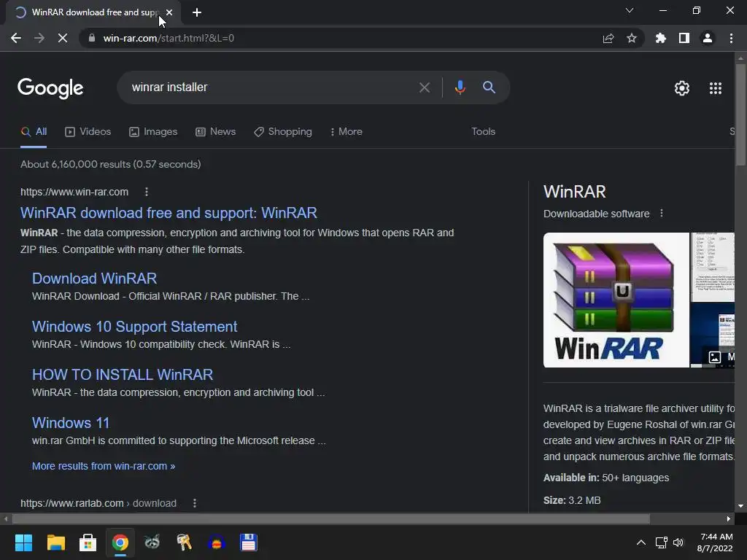
Task: Open the Windows Start menu
Action: pos(23,542)
